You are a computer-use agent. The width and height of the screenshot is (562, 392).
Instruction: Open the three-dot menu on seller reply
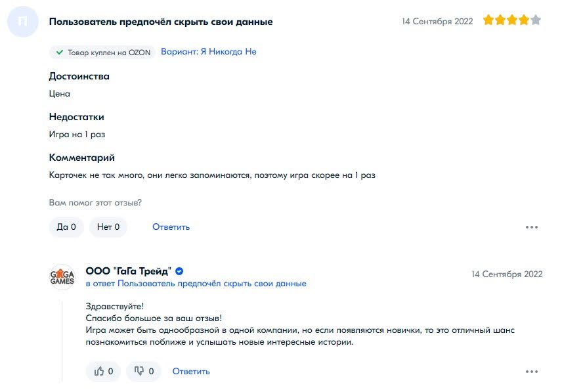[x=532, y=371]
